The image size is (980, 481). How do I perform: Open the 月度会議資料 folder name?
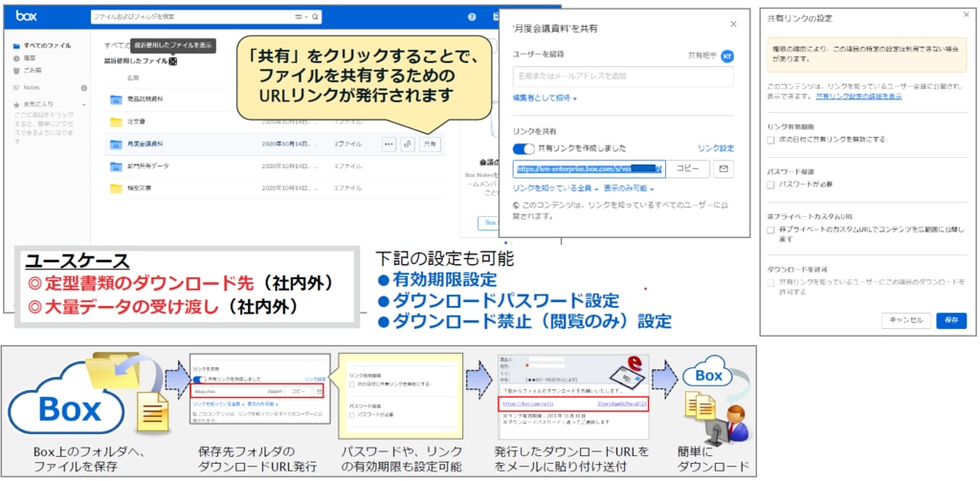145,144
